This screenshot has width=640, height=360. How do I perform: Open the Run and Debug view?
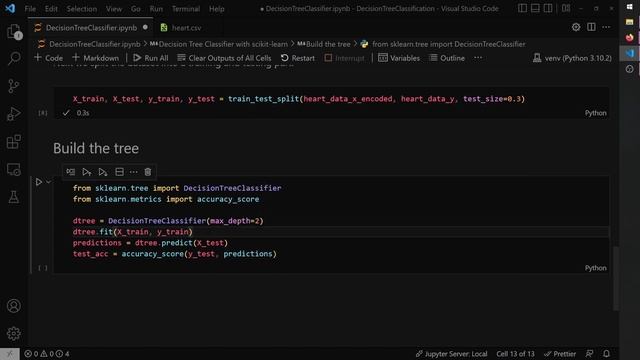click(x=14, y=114)
